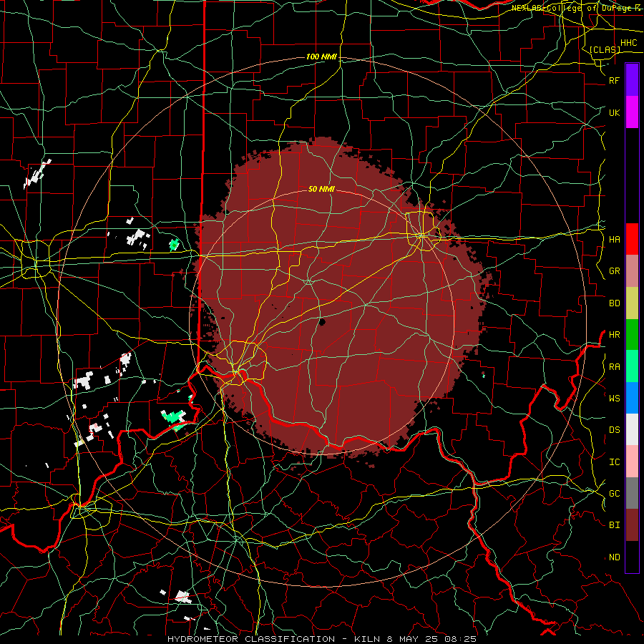Click the BD legend label

click(x=614, y=303)
